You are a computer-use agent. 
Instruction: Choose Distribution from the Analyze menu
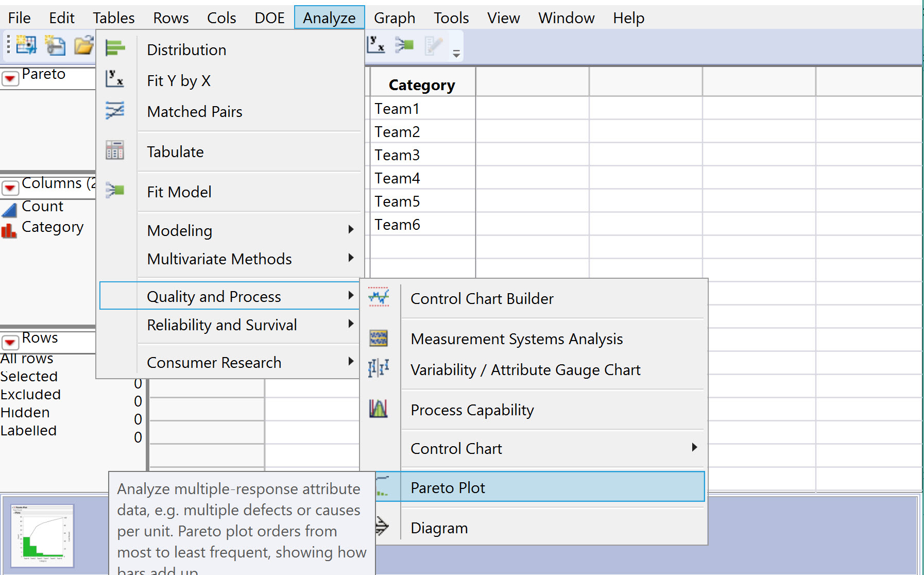[186, 50]
